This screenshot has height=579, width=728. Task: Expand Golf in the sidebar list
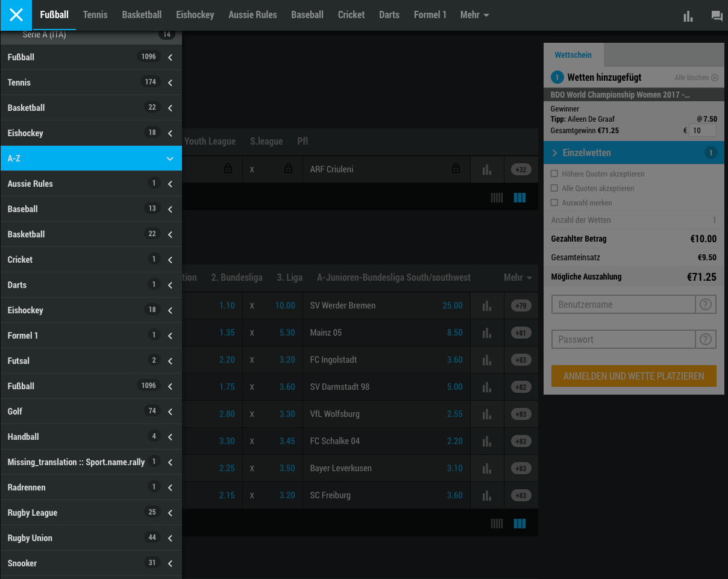(x=170, y=412)
